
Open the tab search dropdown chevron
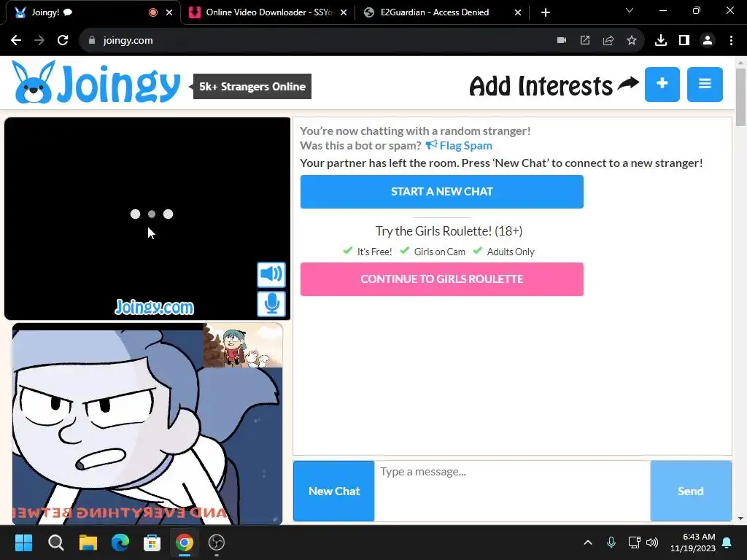[630, 10]
